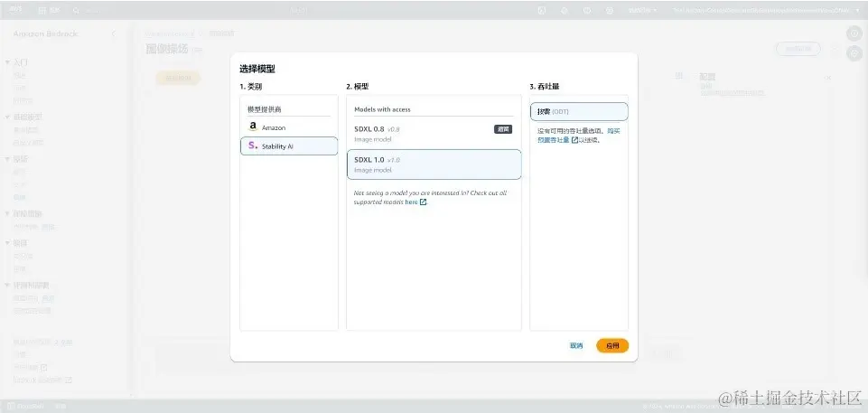868x413 pixels.
Task: Click the upper round icon at right edge
Action: coord(854,34)
